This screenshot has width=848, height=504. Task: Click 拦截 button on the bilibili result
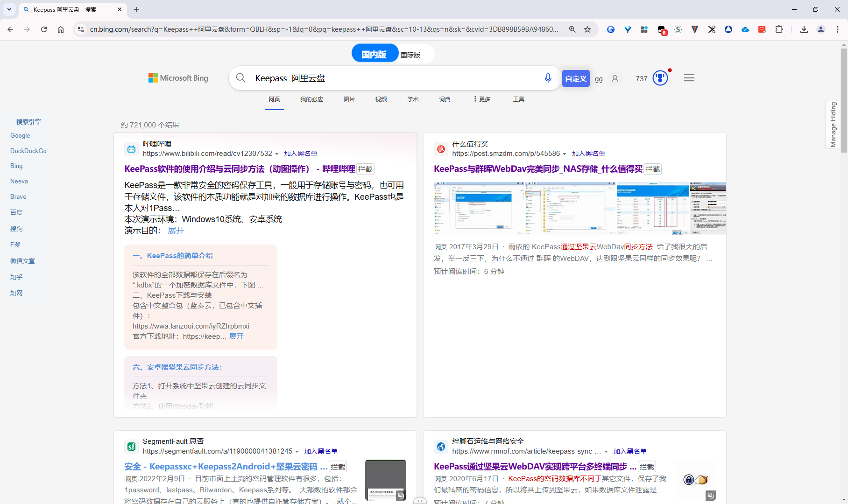[x=365, y=169]
